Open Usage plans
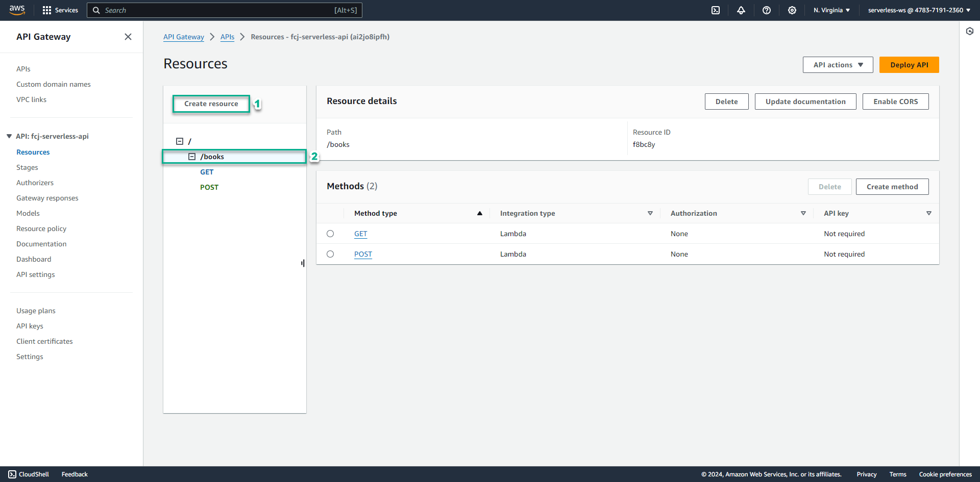Screen dimensions: 980x482 click(36, 311)
